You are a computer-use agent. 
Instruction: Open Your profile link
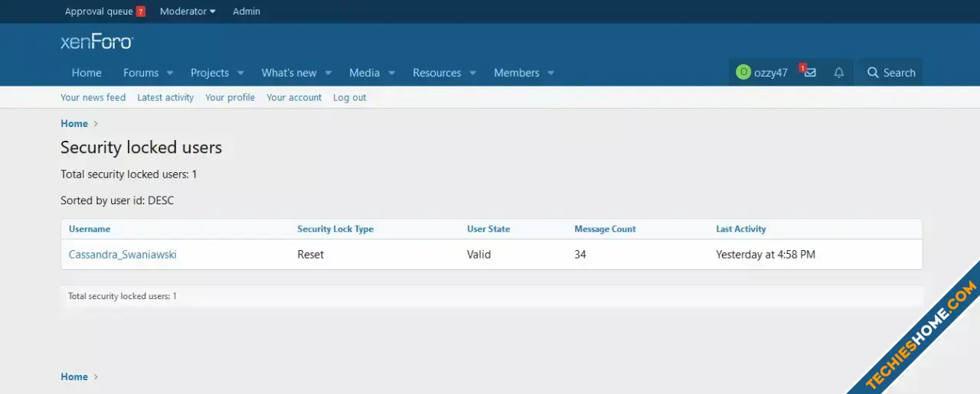point(230,97)
